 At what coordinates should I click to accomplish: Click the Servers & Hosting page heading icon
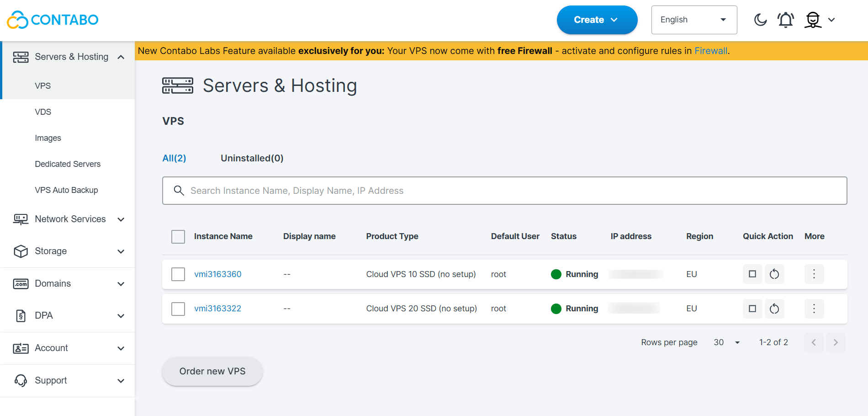click(178, 85)
